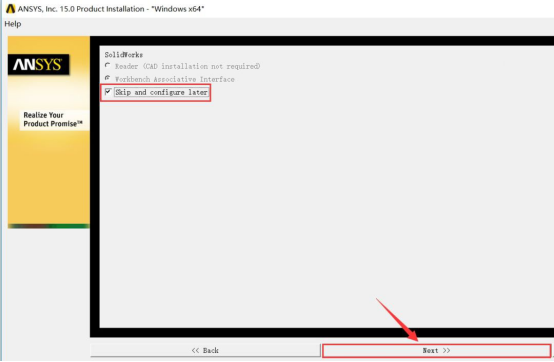Open the Help menu
The image size is (554, 362).
click(13, 24)
